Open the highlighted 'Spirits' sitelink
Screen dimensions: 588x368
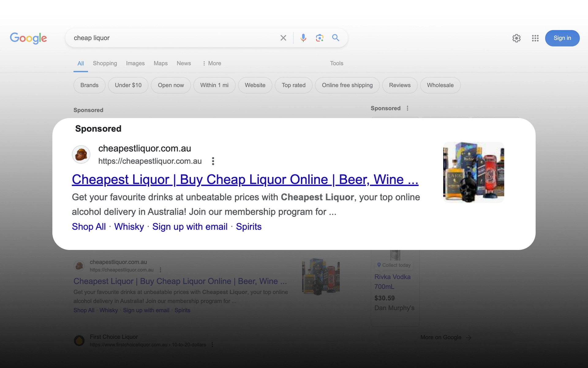click(249, 227)
